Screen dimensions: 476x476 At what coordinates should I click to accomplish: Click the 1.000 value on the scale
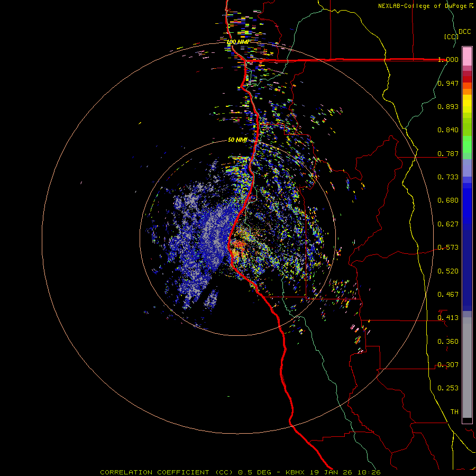(x=448, y=59)
